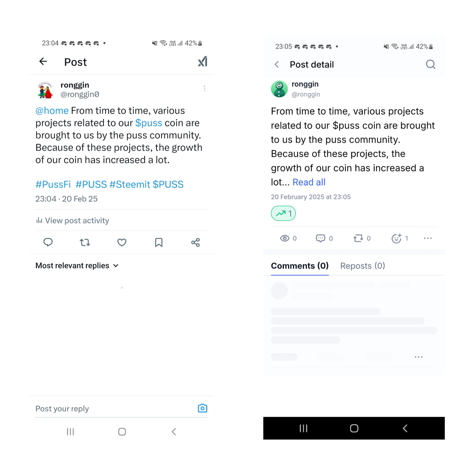Open the share icon on the tweet
The height and width of the screenshot is (476, 476).
click(195, 242)
